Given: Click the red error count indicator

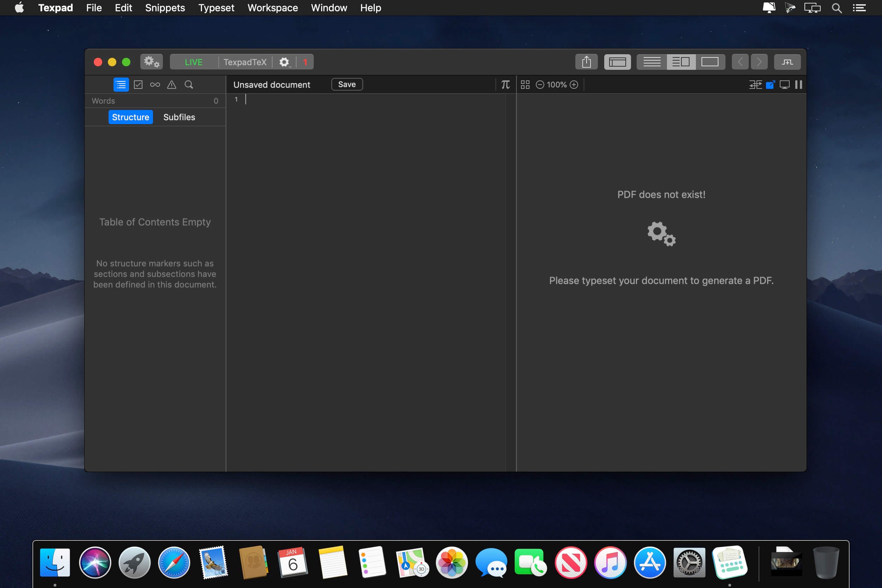Looking at the screenshot, I should (x=305, y=62).
